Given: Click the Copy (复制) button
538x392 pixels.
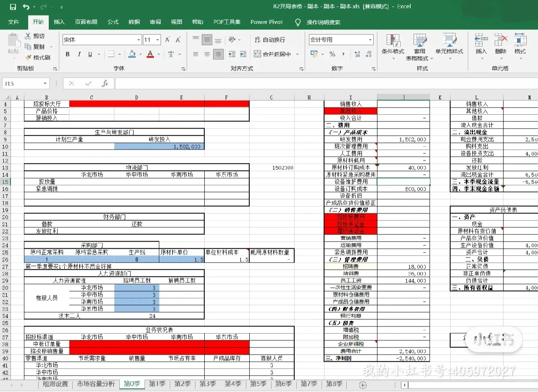Looking at the screenshot, I should click(x=35, y=47).
